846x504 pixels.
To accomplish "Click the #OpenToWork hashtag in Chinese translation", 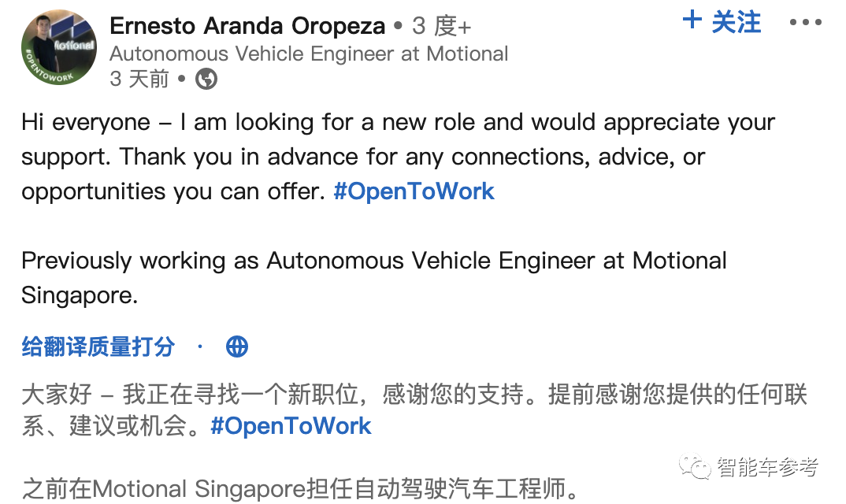I will click(291, 426).
